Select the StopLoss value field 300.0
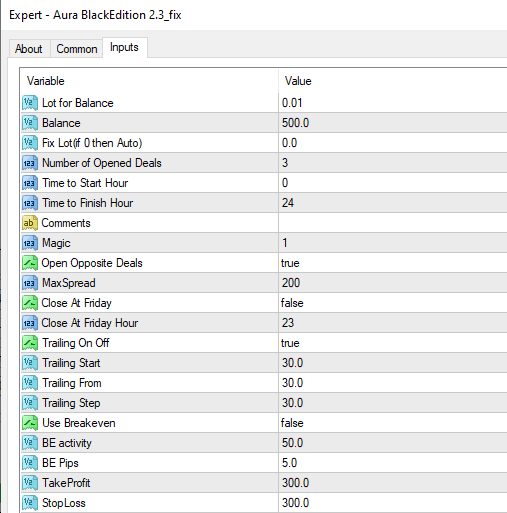 tap(393, 503)
